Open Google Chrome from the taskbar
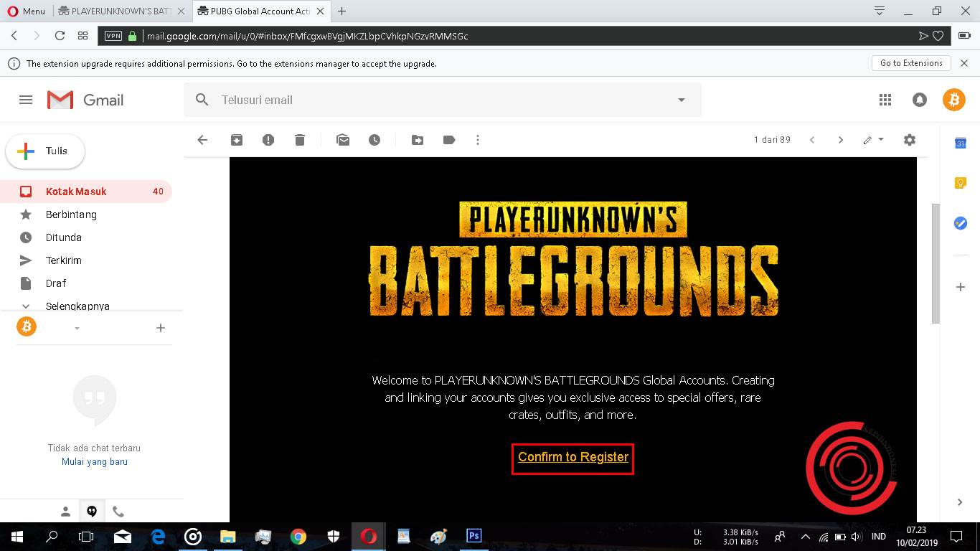This screenshot has height=551, width=980. [x=298, y=537]
